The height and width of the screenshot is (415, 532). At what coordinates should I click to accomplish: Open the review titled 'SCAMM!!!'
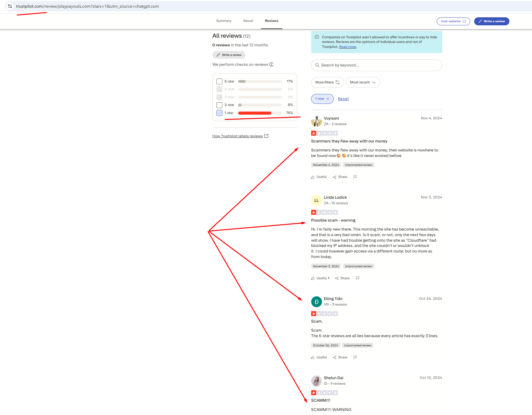click(x=321, y=400)
